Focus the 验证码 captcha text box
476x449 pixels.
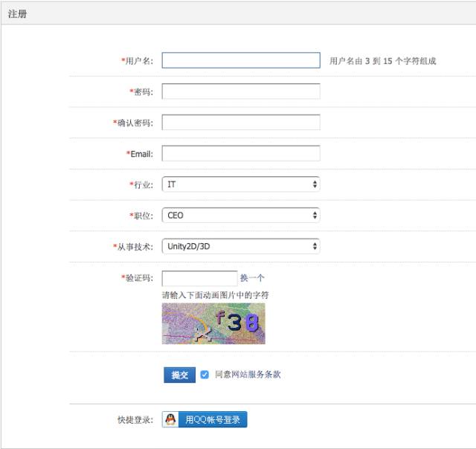click(199, 278)
